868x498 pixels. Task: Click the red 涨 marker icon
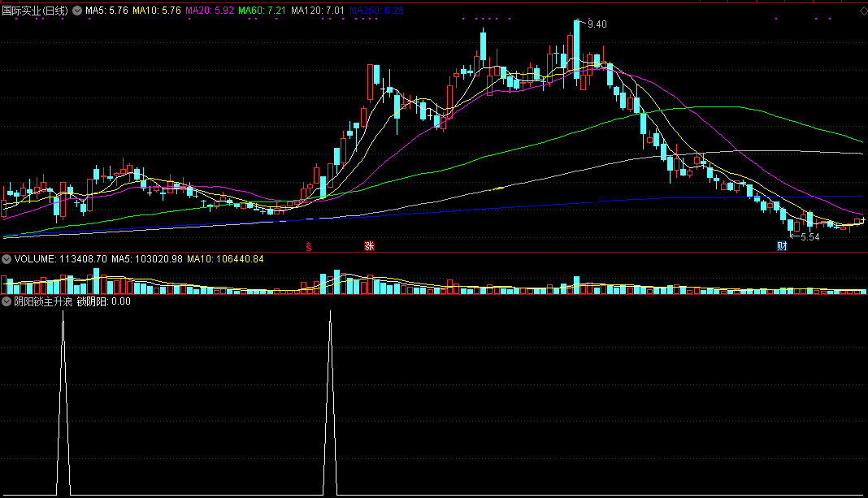point(369,246)
